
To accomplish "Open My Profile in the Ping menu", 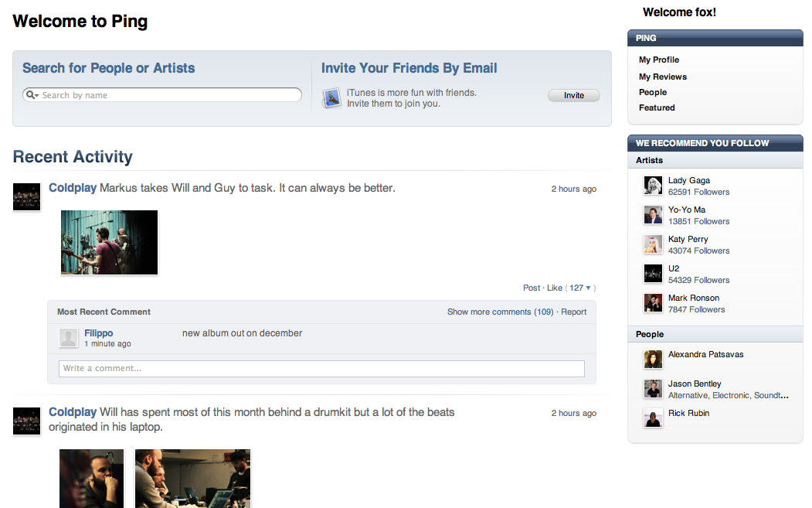I will (x=659, y=60).
